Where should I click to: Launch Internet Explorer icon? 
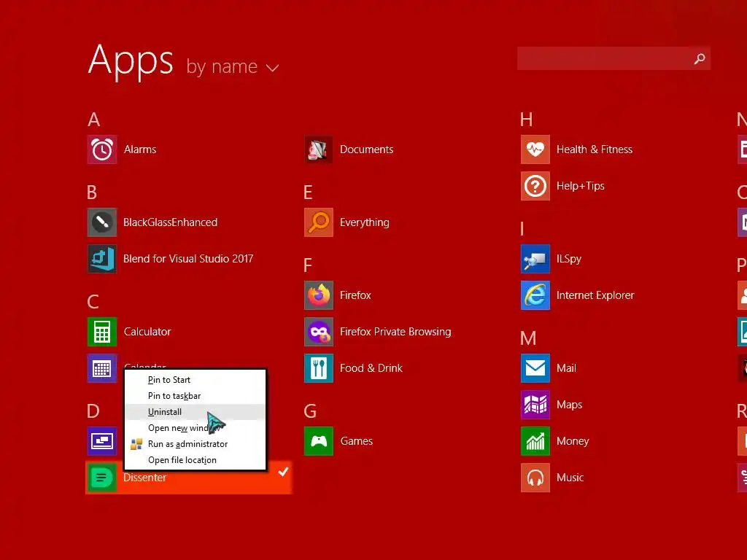click(x=535, y=295)
